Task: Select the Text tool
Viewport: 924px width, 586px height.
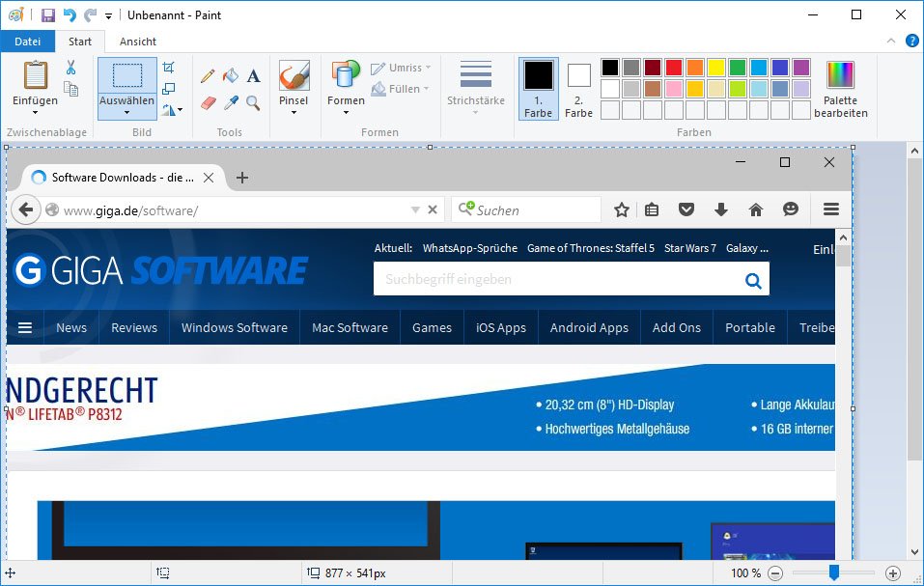Action: click(253, 75)
